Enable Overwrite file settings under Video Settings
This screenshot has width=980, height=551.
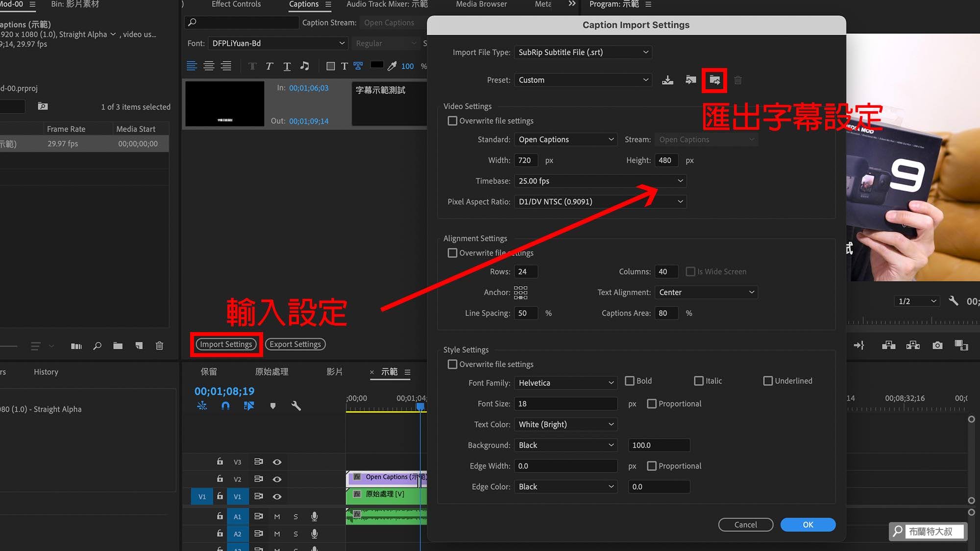coord(452,120)
